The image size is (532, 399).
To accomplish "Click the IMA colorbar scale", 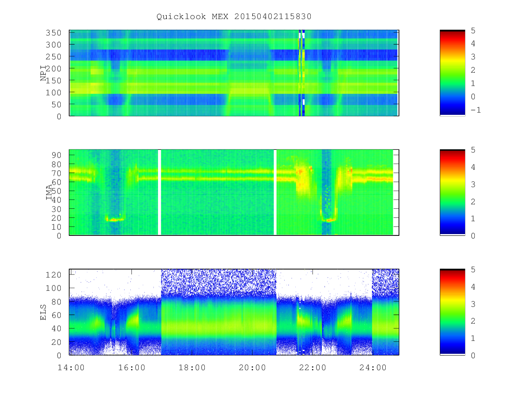I will (452, 192).
